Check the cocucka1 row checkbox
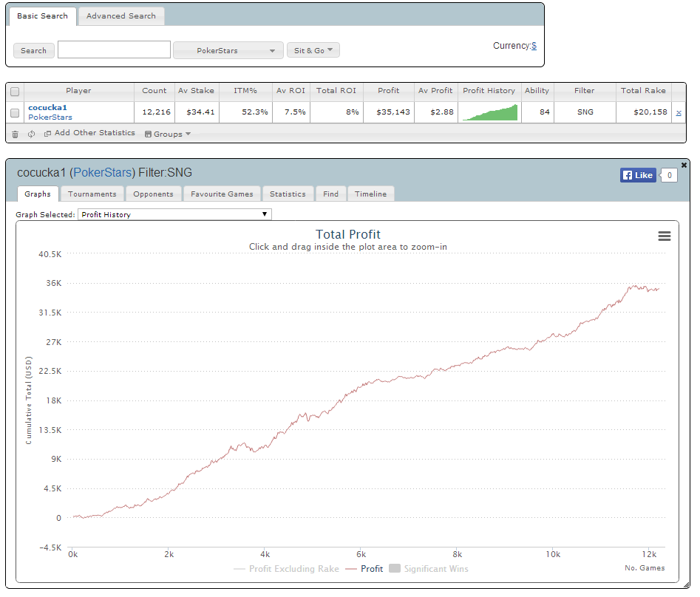 click(x=15, y=113)
